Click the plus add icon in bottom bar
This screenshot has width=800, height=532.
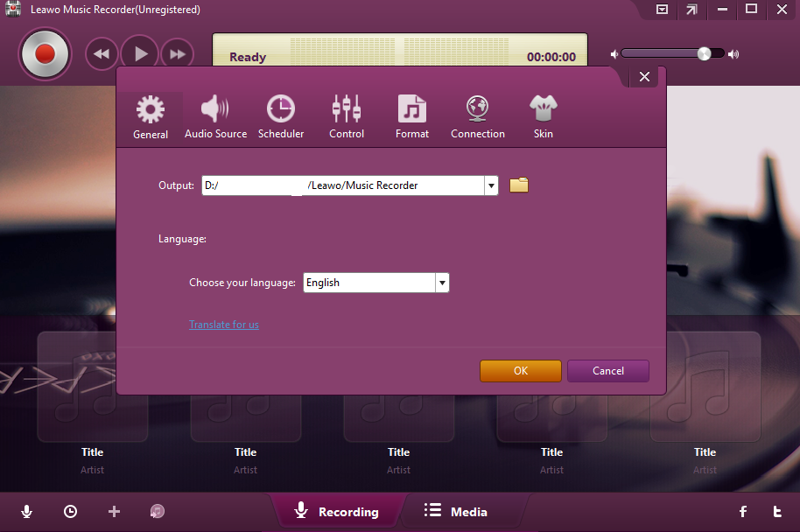click(115, 512)
